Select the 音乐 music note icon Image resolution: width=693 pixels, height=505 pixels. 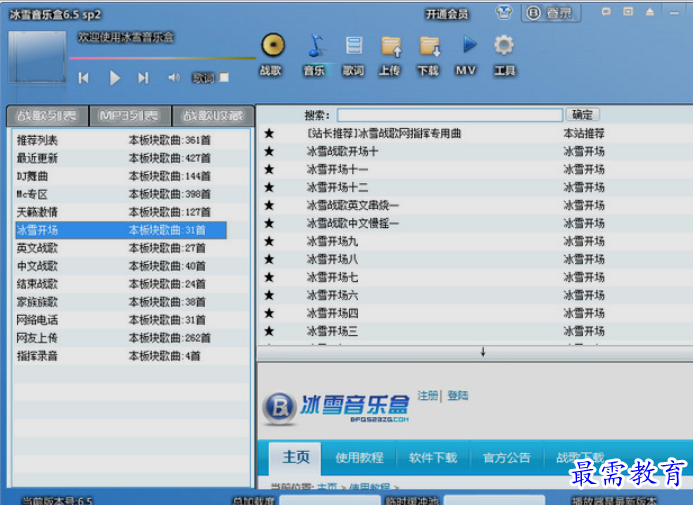pyautogui.click(x=315, y=45)
